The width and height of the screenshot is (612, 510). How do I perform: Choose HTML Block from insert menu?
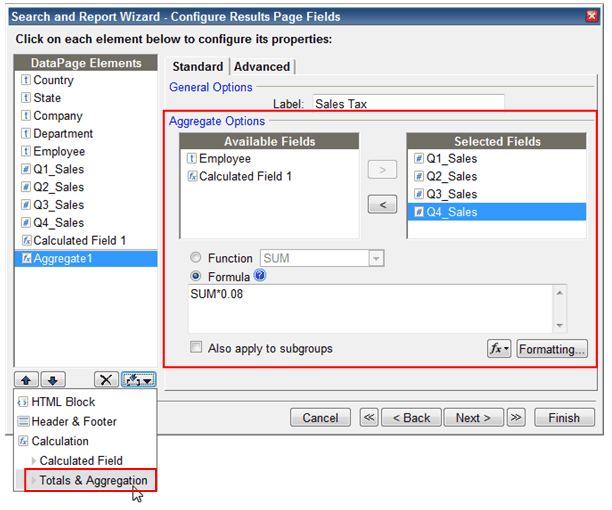(x=85, y=402)
